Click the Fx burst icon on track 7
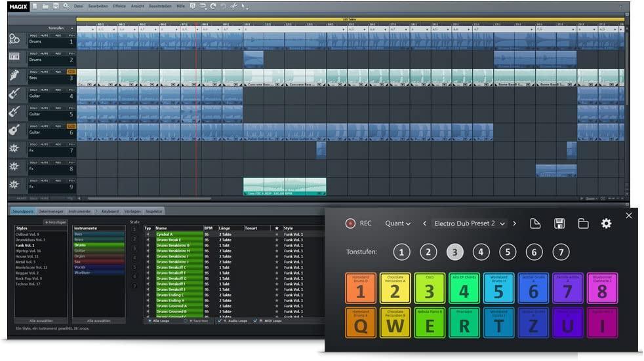644x361 pixels. point(14,149)
